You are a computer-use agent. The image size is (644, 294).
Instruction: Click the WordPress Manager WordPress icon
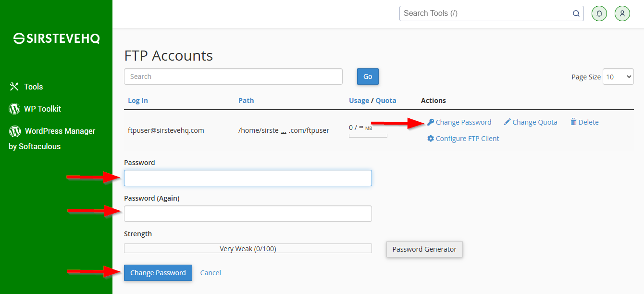point(14,131)
